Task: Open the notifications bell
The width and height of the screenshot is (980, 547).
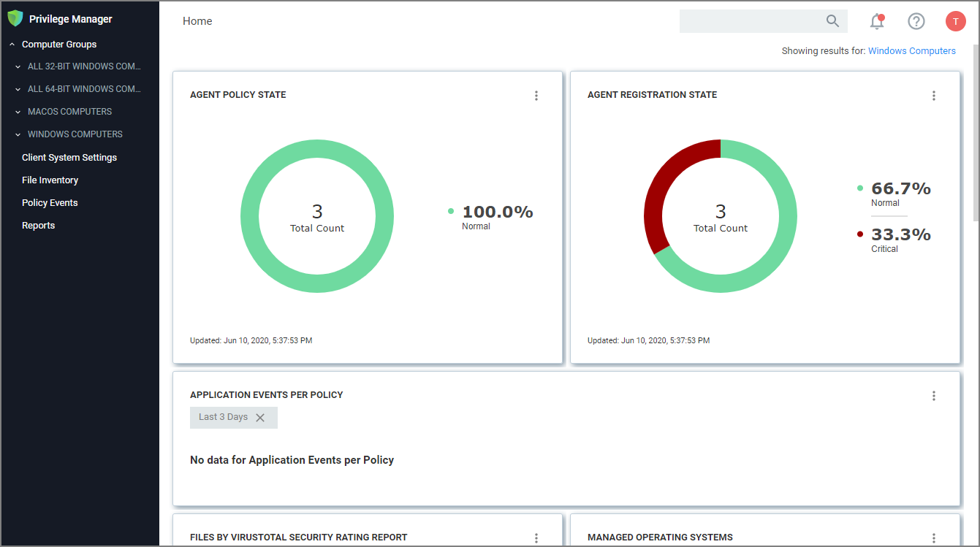Action: tap(876, 22)
